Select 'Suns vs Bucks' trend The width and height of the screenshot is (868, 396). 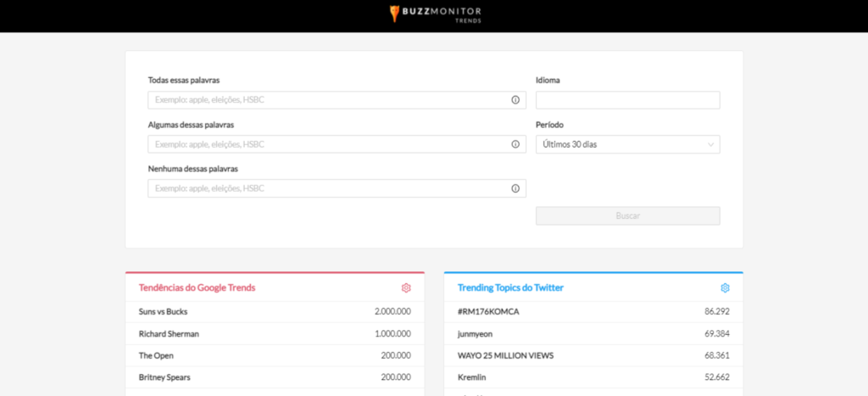[x=164, y=311]
